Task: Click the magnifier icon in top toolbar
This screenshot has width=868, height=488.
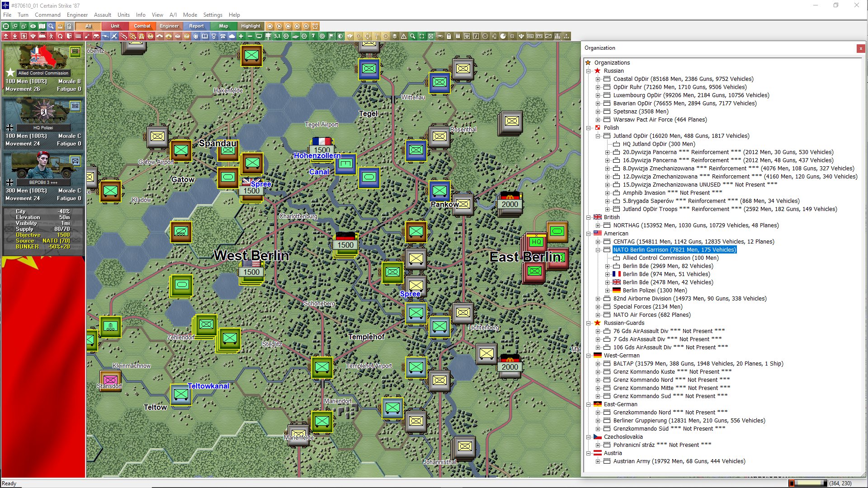Action: [x=51, y=26]
